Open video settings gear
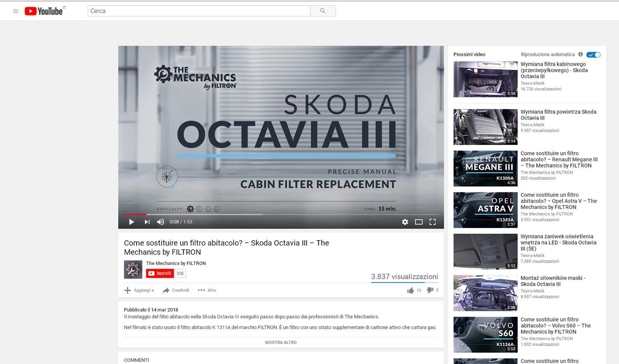The width and height of the screenshot is (619, 364). [405, 222]
